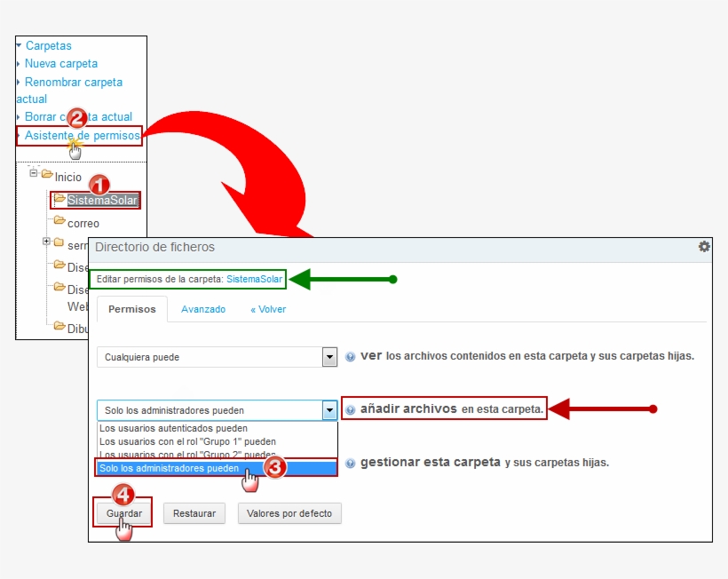Click the help icon beside 'gestionar esta carpeta'

[x=351, y=464]
